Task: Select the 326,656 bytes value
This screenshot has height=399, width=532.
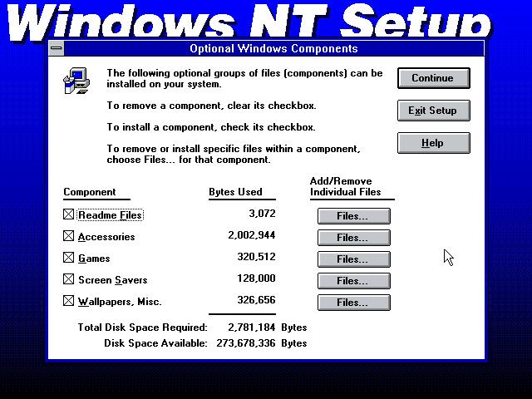Action: [256, 300]
